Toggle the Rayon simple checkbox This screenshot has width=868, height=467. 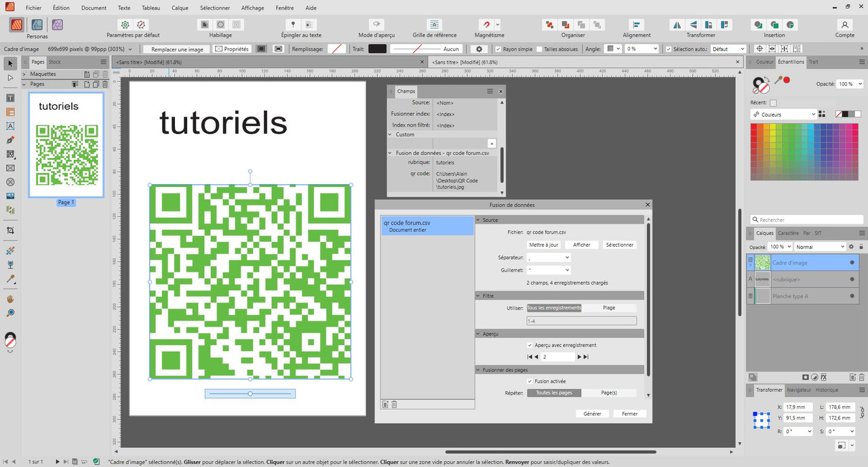(498, 49)
